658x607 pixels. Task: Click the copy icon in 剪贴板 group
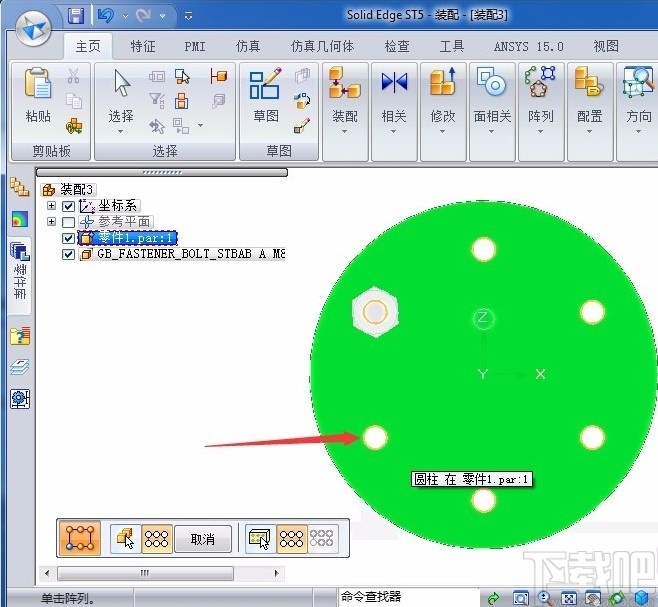click(x=74, y=101)
